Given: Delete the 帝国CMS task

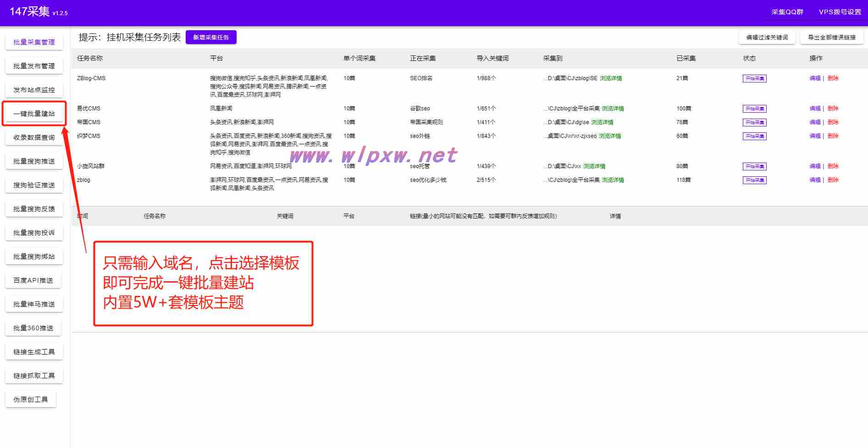Looking at the screenshot, I should click(833, 122).
